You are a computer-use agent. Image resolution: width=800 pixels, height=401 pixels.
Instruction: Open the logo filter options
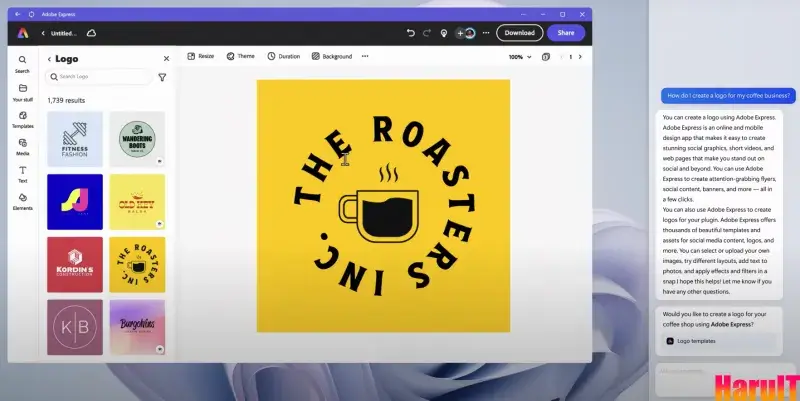point(162,77)
